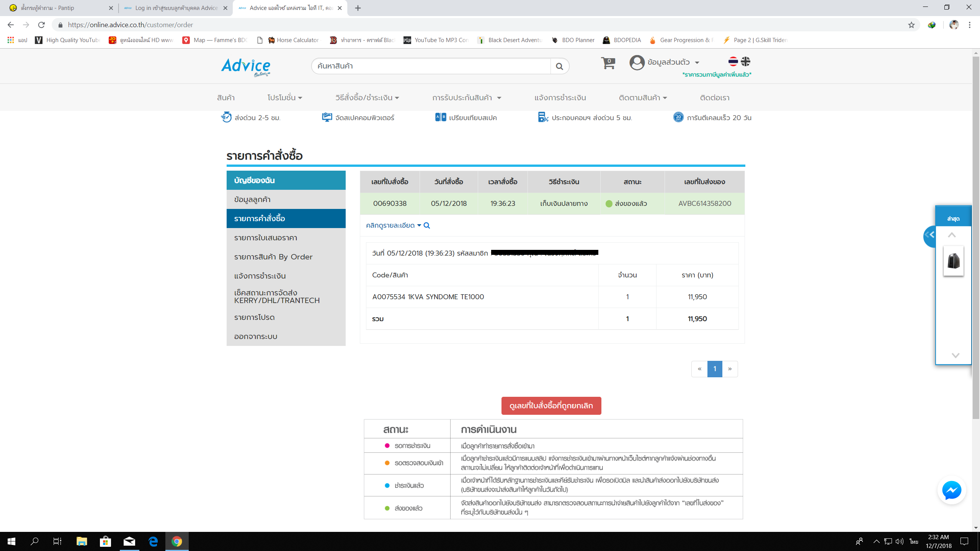Click magnifier next to order details
980x551 pixels.
[x=426, y=225]
